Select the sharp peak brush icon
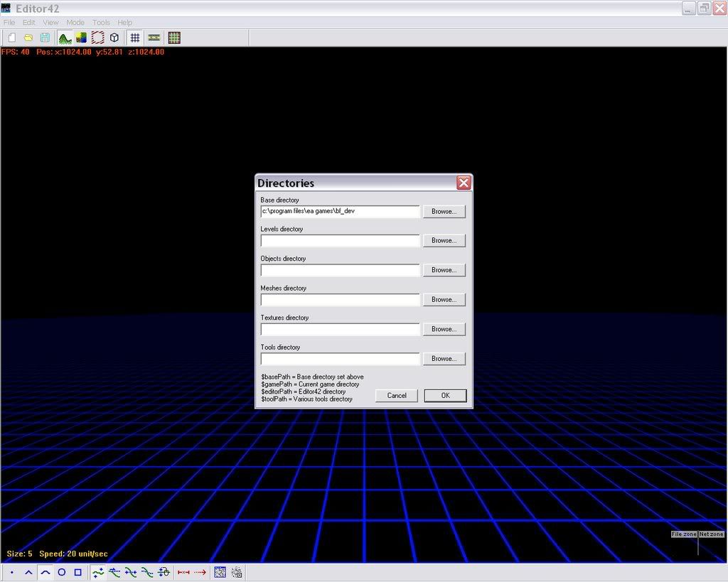The width and height of the screenshot is (728, 582). [28, 572]
